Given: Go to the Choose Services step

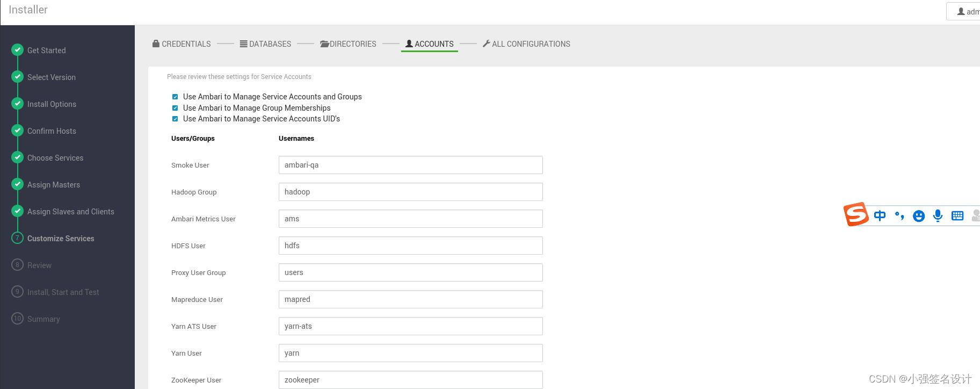Looking at the screenshot, I should [55, 158].
